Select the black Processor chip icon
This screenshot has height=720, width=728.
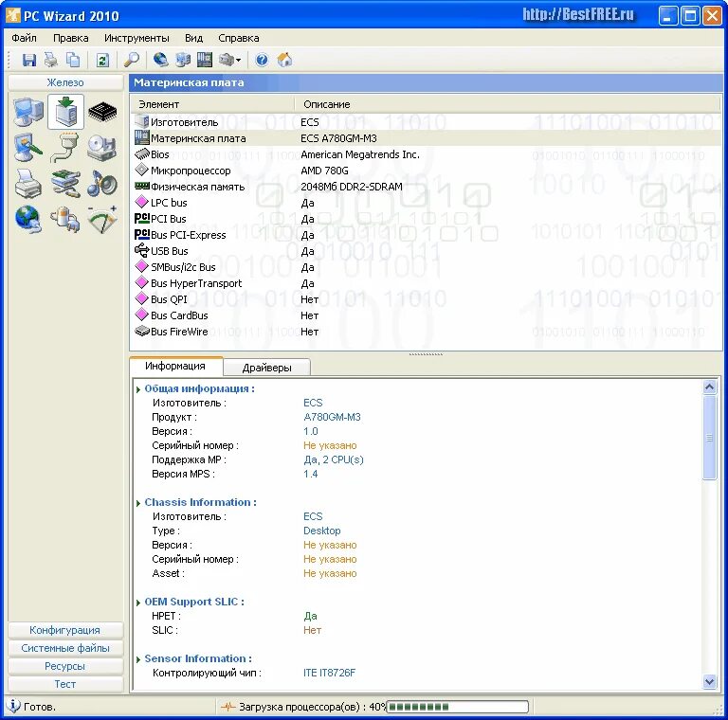point(102,112)
